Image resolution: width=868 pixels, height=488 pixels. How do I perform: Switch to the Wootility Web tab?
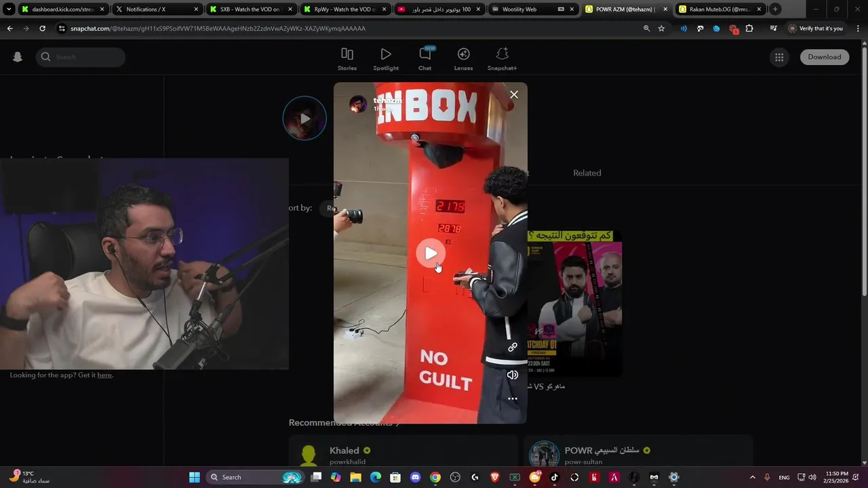click(532, 9)
